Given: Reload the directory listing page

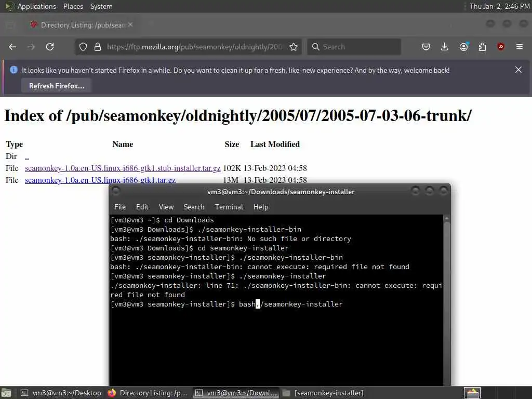Looking at the screenshot, I should tap(50, 47).
